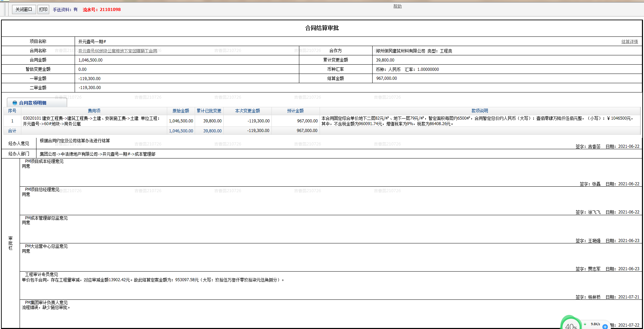
Task: Click the 原始金额 column header
Action: pyautogui.click(x=181, y=111)
